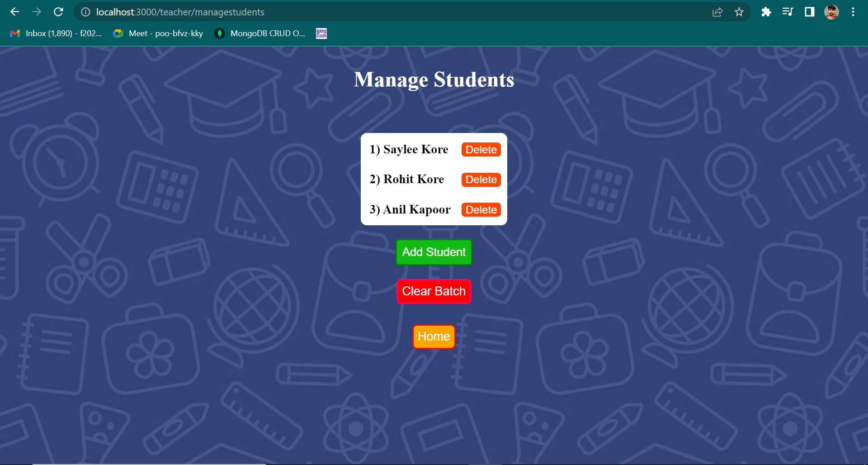Click the Manage Students heading
The height and width of the screenshot is (465, 868).
(x=434, y=80)
